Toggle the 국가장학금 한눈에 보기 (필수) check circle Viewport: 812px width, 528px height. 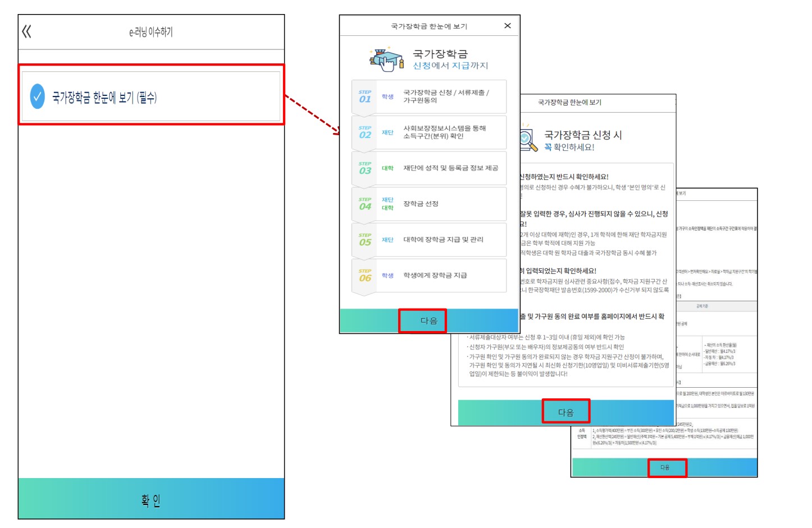pos(37,97)
